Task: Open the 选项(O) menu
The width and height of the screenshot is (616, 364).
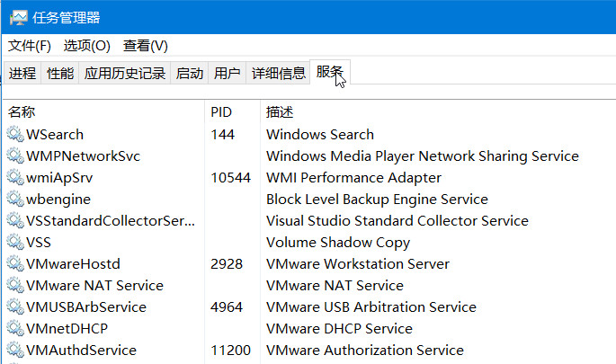Action: (87, 46)
